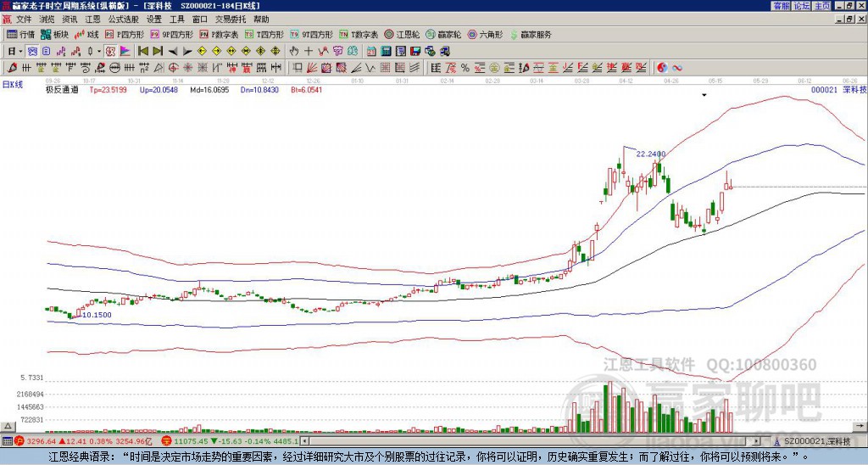Open the 论坛 forum link
Viewport: 868px width, 465px height.
point(801,6)
